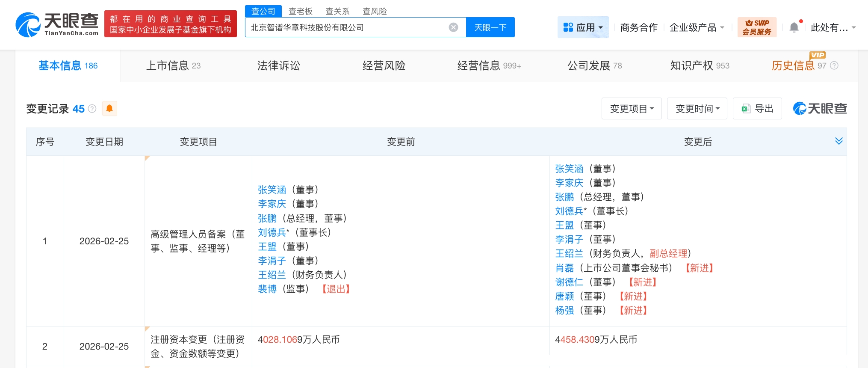Image resolution: width=868 pixels, height=368 pixels.
Task: Expand table with double chevron icon
Action: [838, 141]
